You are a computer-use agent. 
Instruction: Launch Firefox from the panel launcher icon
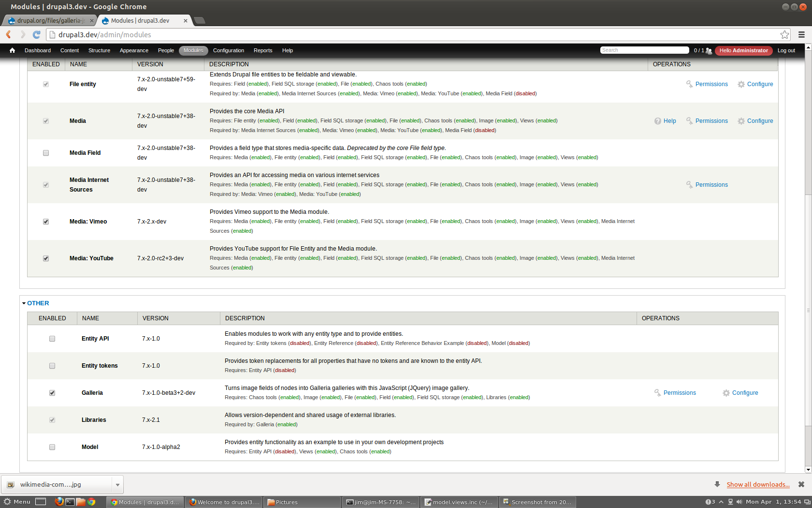pos(59,502)
